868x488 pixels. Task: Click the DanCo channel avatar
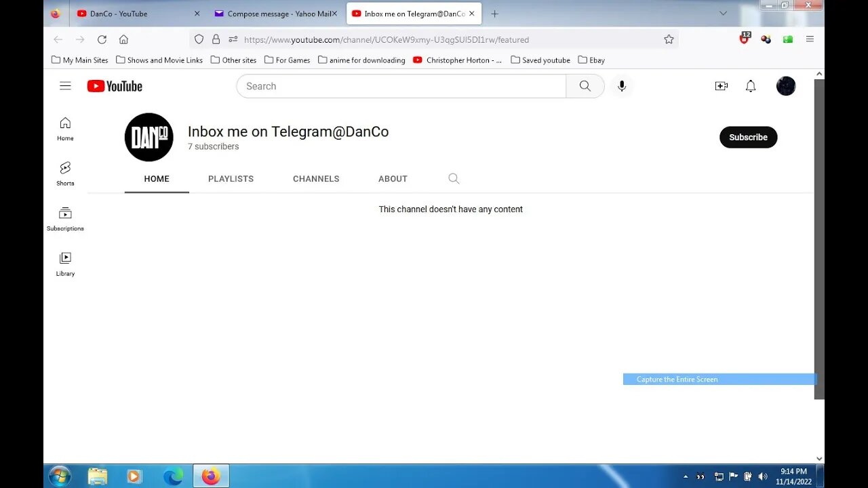coord(149,137)
